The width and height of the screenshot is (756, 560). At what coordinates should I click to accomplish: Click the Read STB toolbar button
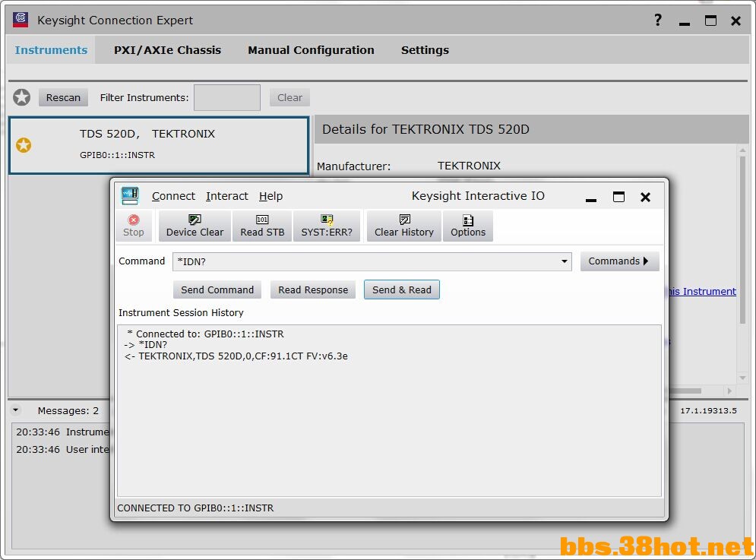pyautogui.click(x=262, y=226)
